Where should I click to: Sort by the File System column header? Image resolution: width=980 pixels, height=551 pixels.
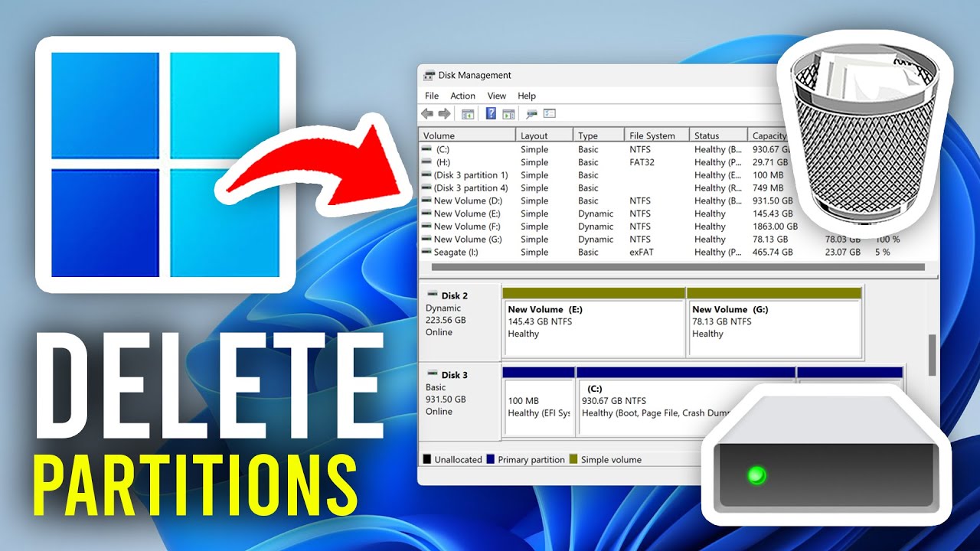[657, 135]
